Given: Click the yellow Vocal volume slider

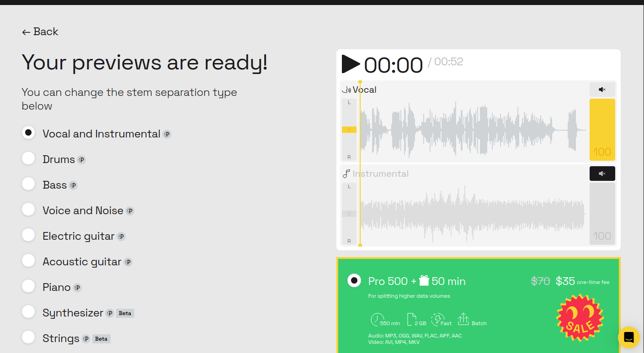Looking at the screenshot, I should tap(602, 130).
